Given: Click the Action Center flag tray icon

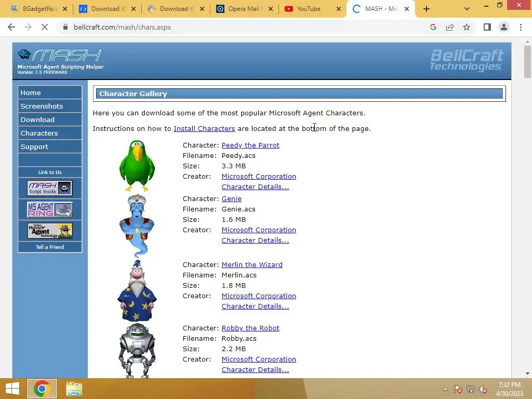Looking at the screenshot, I should click(x=458, y=389).
